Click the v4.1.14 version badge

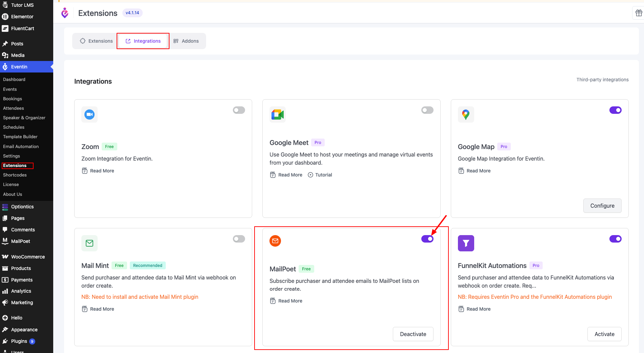132,13
